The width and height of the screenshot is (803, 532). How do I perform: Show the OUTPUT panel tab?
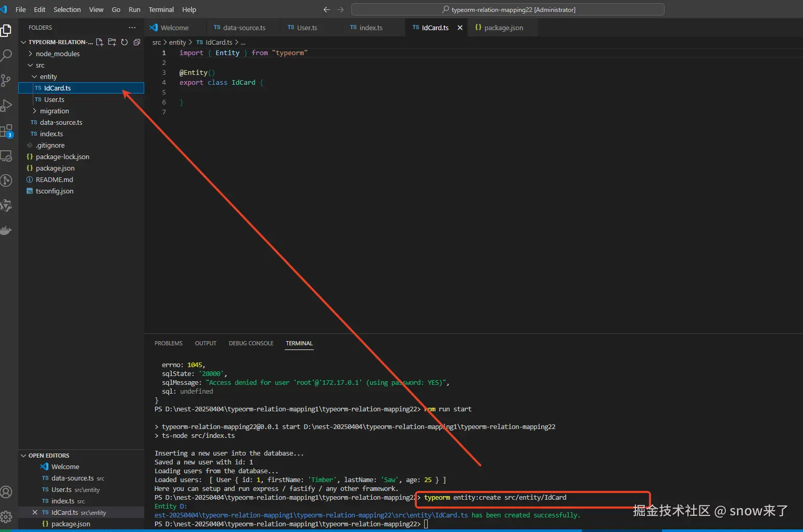206,343
